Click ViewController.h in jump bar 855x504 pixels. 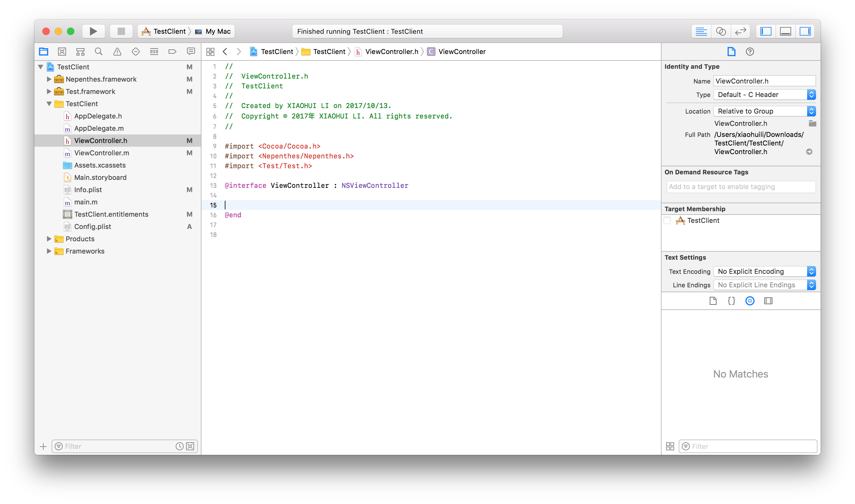pyautogui.click(x=386, y=52)
